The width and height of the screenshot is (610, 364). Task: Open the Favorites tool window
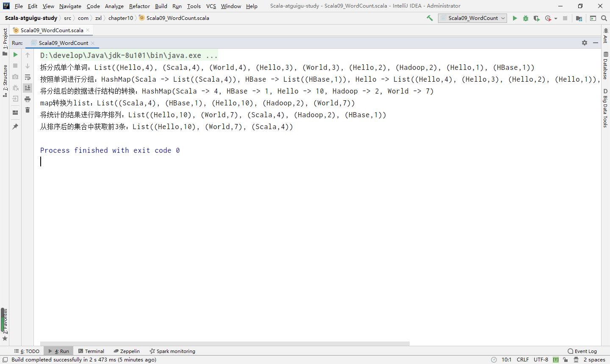click(x=5, y=324)
